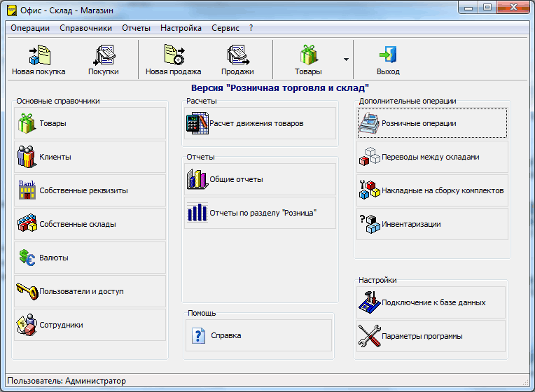
Task: Open the Операции menu
Action: tap(30, 28)
